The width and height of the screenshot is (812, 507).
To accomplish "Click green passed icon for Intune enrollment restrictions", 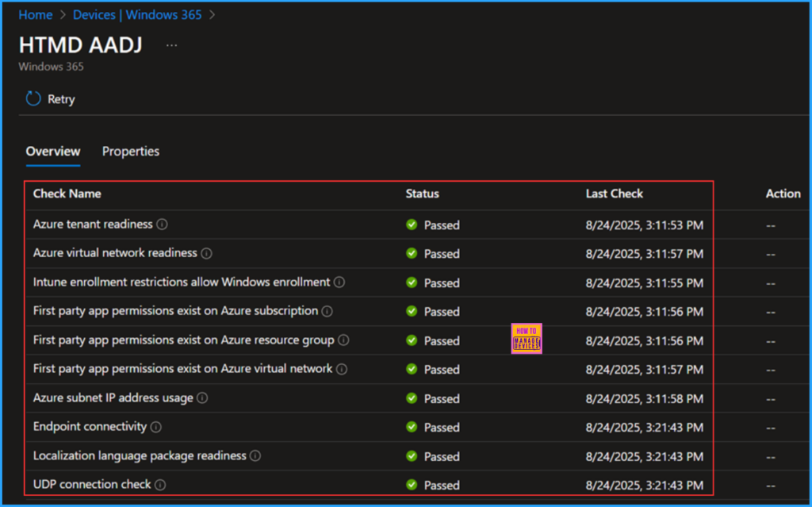I will point(412,282).
